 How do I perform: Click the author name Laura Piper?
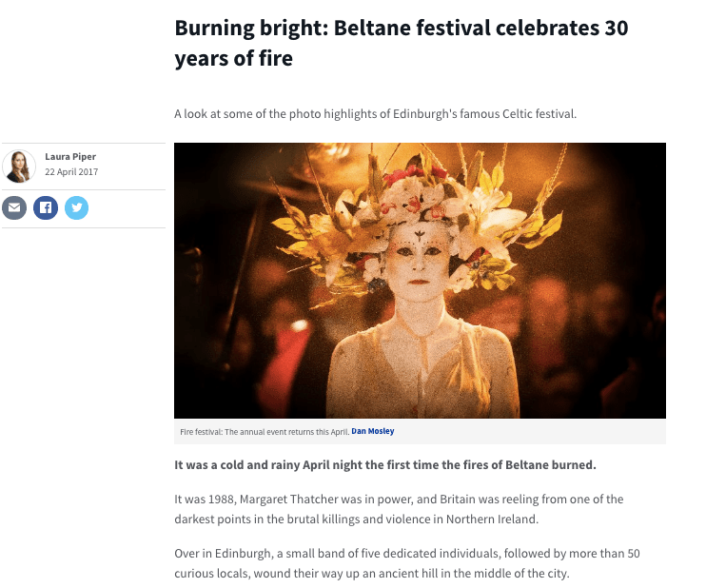coord(70,157)
